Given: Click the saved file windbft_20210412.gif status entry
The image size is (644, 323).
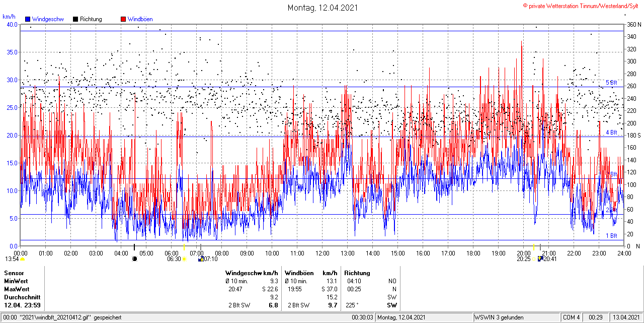Looking at the screenshot, I should pos(62,317).
